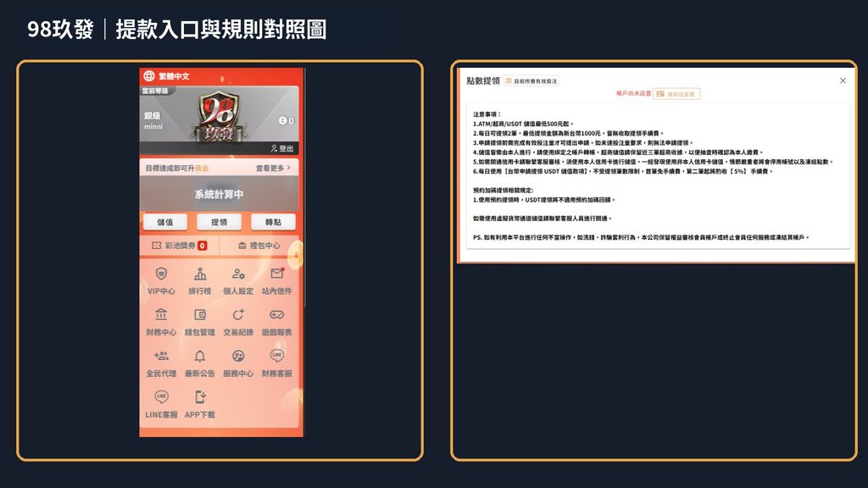Open the 財務客服 LINE icon
Viewport: 868px width, 488px height.
click(277, 355)
